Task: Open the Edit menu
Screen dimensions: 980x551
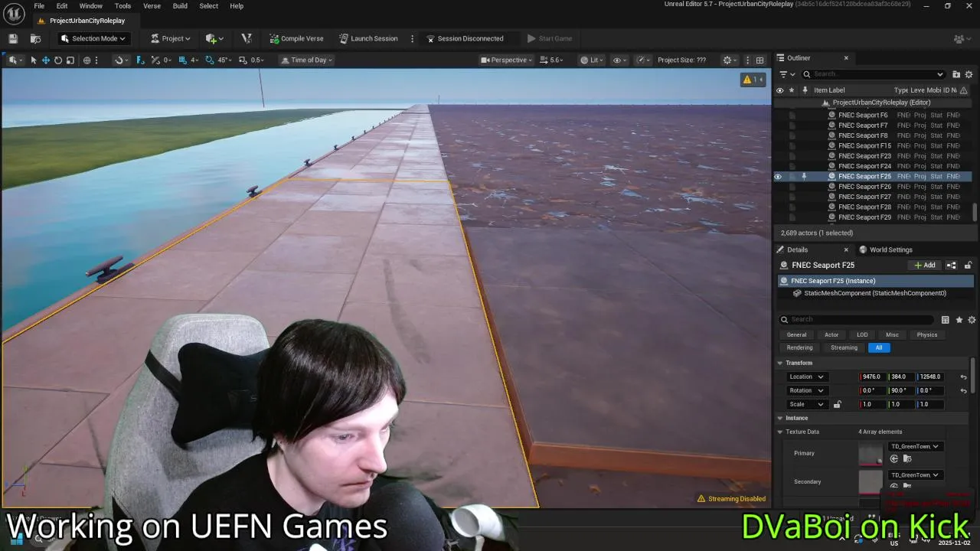Action: (62, 6)
